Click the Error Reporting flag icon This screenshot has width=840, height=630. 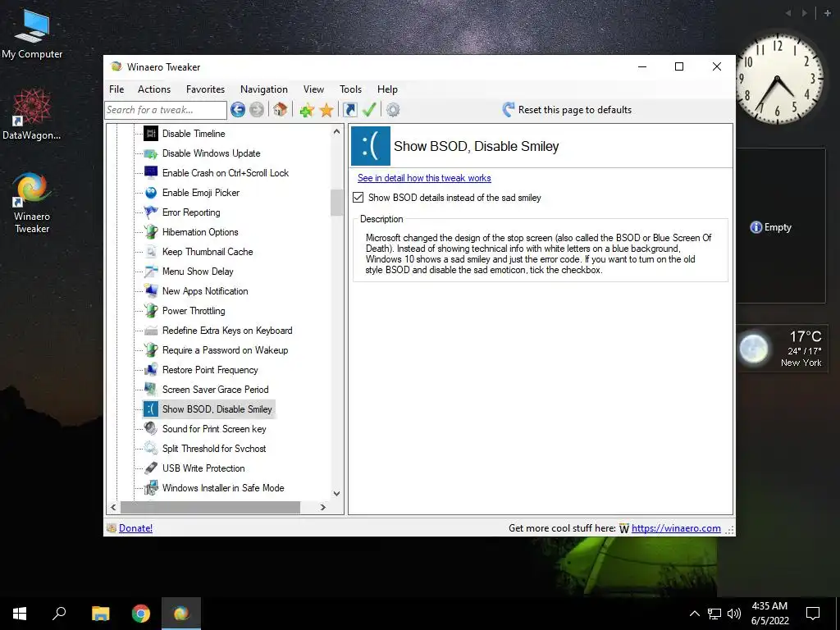[151, 212]
